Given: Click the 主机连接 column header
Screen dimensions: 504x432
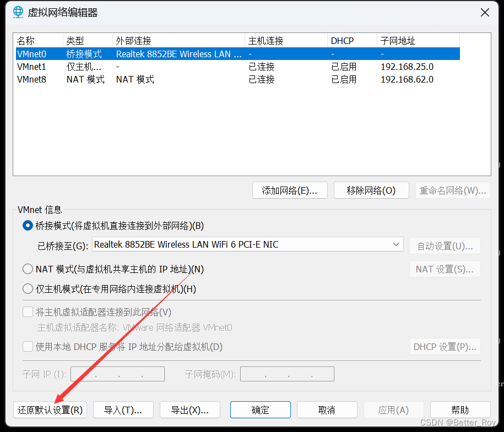Looking at the screenshot, I should pos(286,41).
